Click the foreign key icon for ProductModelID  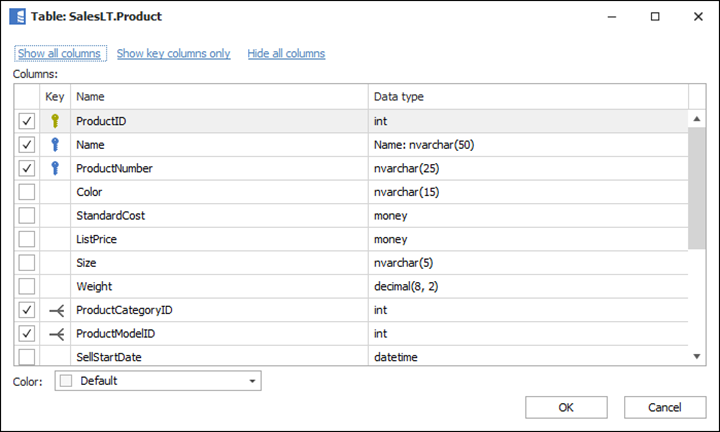56,334
